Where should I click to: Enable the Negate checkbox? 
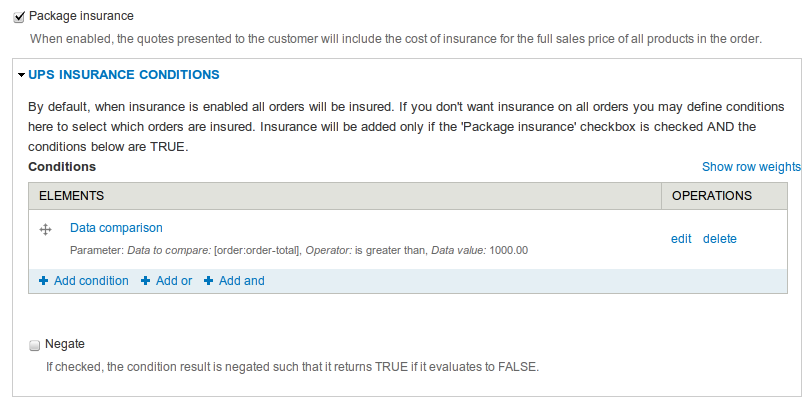[34, 345]
